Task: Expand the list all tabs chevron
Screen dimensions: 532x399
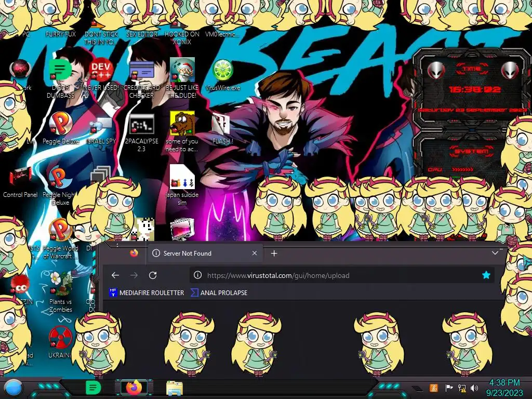Action: pyautogui.click(x=495, y=253)
